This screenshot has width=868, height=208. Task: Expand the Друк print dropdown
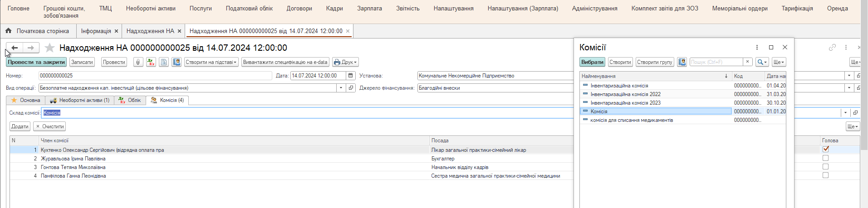point(345,62)
